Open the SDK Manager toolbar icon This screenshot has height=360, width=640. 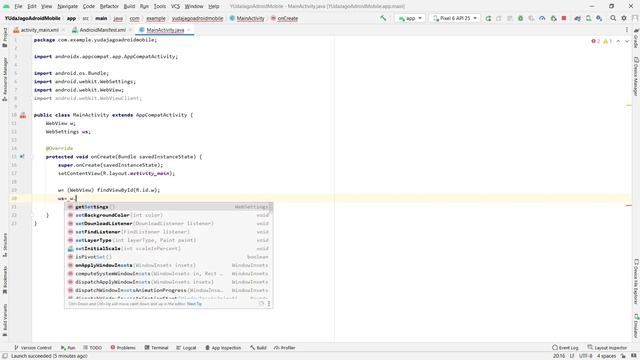[599, 18]
